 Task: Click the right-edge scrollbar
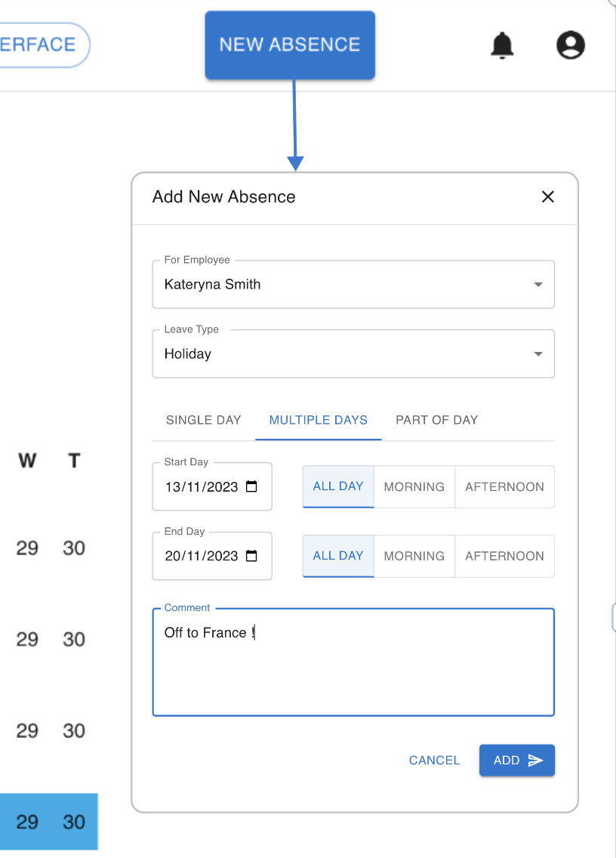[613, 617]
